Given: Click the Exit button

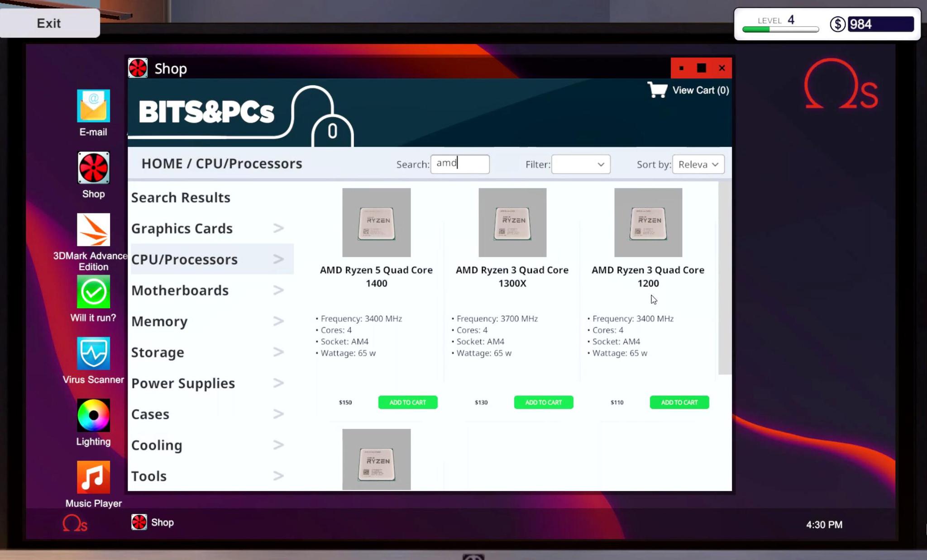Looking at the screenshot, I should [x=49, y=23].
